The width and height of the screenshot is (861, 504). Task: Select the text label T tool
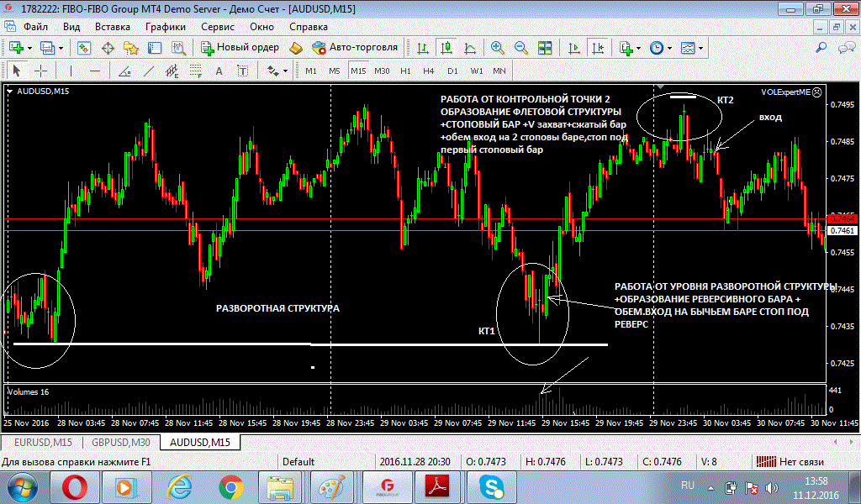click(243, 71)
